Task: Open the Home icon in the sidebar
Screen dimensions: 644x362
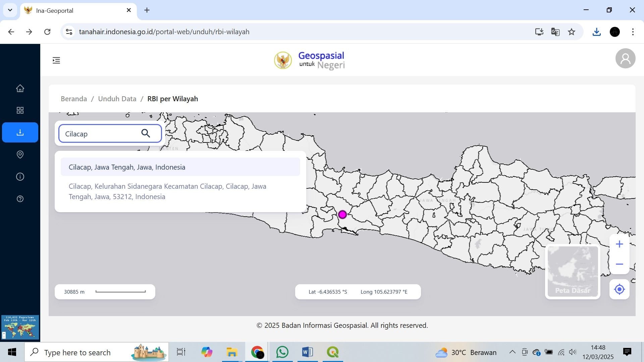Action: click(20, 88)
